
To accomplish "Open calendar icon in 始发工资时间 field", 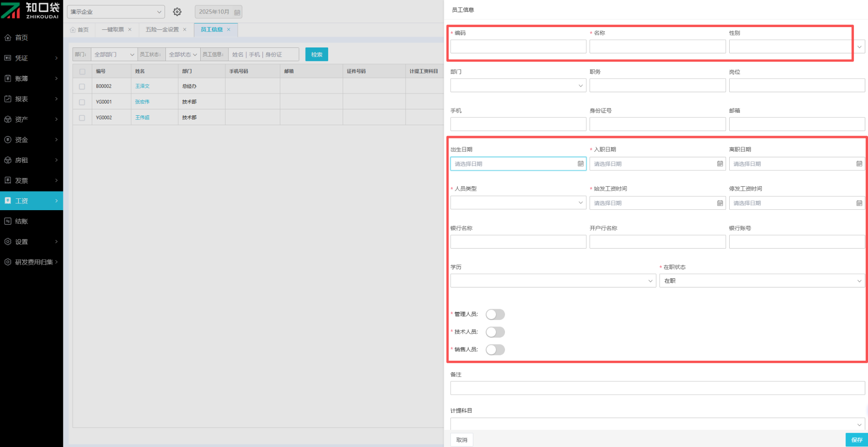I will 720,203.
